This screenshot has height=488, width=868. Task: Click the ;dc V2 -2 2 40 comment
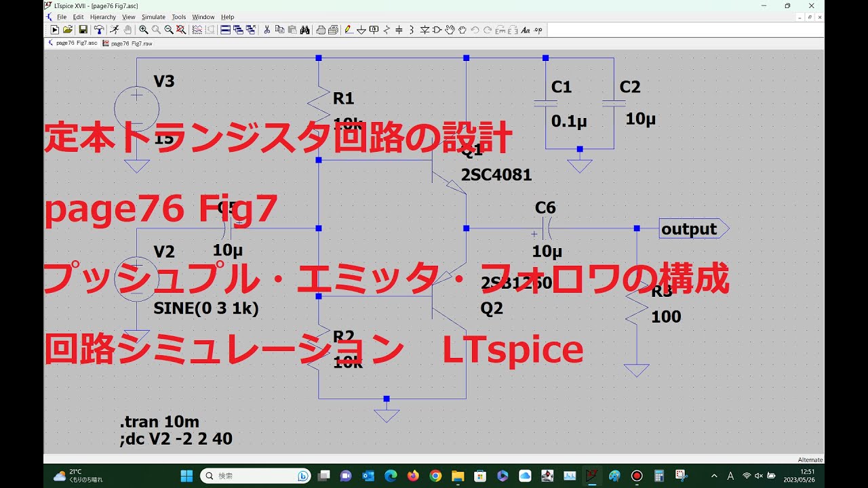point(176,439)
